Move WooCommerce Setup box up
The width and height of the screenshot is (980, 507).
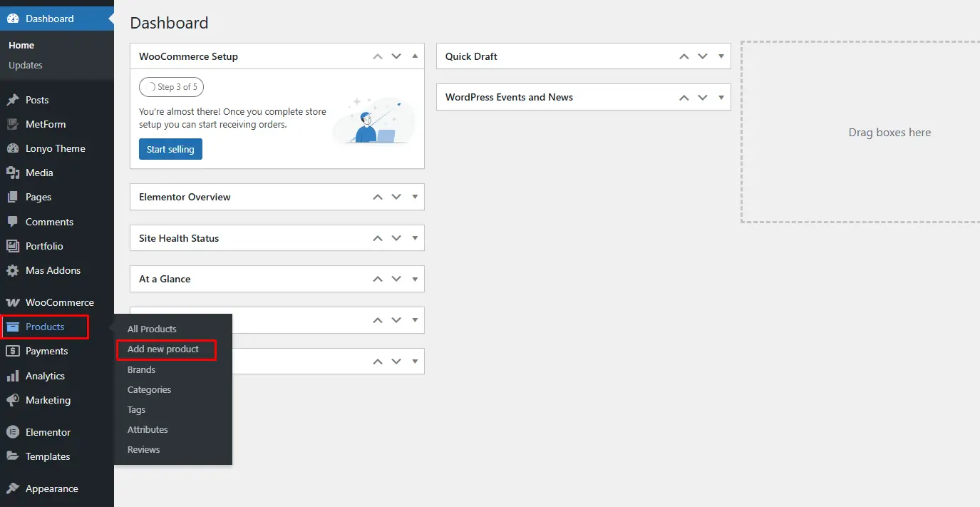coord(378,56)
